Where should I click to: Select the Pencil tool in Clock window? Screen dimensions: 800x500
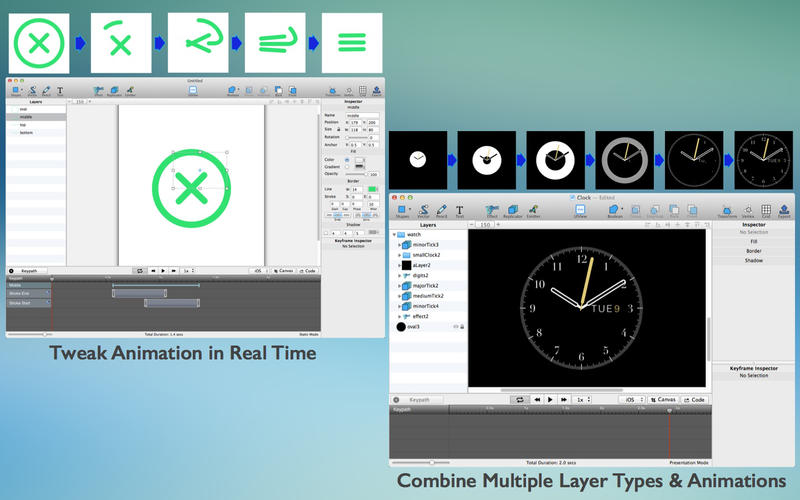tap(442, 211)
